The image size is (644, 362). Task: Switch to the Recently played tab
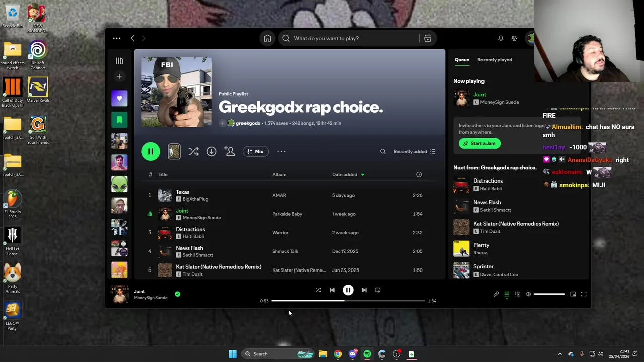[495, 59]
